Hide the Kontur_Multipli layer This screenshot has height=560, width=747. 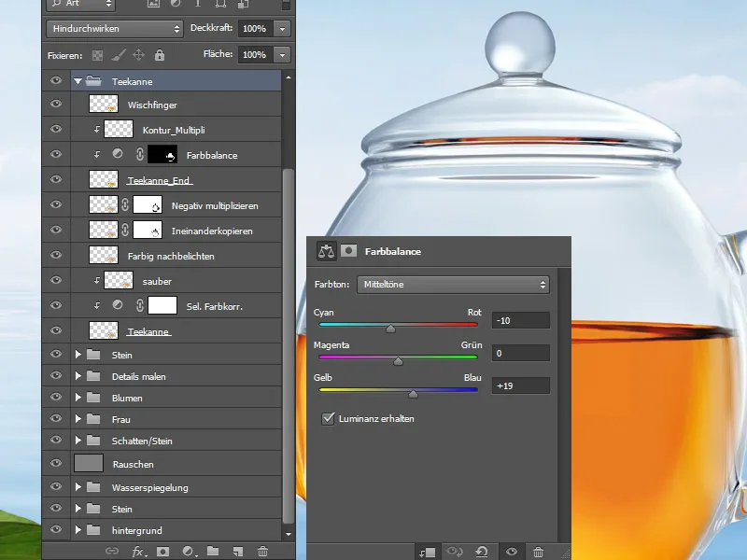click(56, 129)
